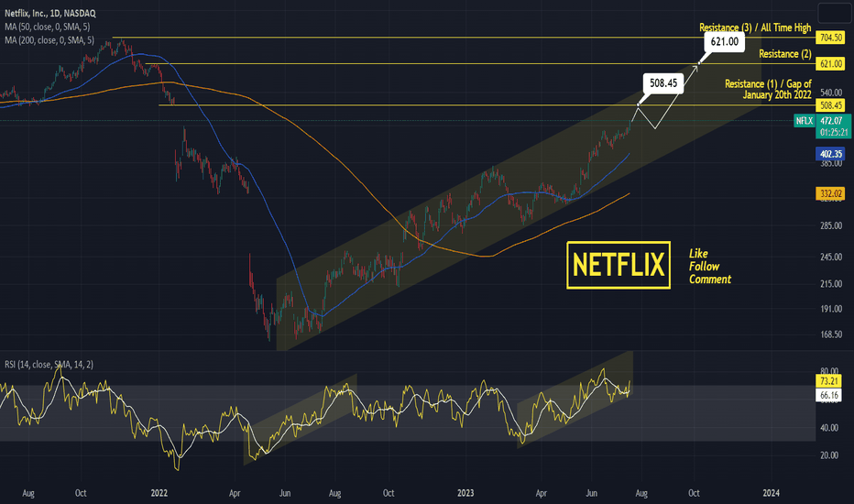The height and width of the screenshot is (504, 854).
Task: Click the 20.00 RSI scale value
Action: (829, 455)
